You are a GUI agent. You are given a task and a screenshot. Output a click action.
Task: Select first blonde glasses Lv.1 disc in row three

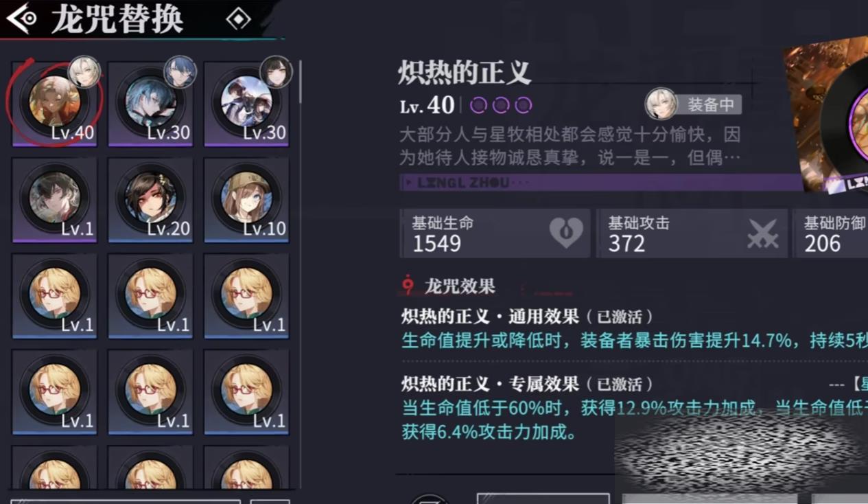click(54, 296)
